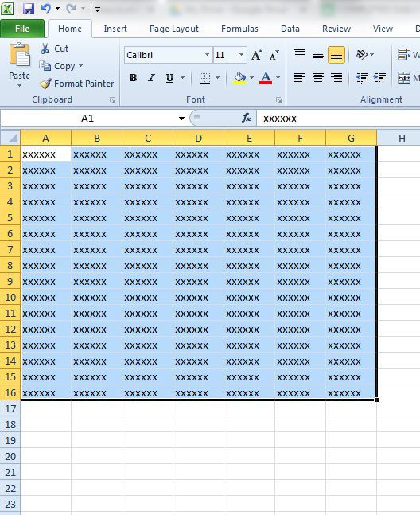The height and width of the screenshot is (515, 420).
Task: Increase font size with Grow Font
Action: [x=257, y=55]
